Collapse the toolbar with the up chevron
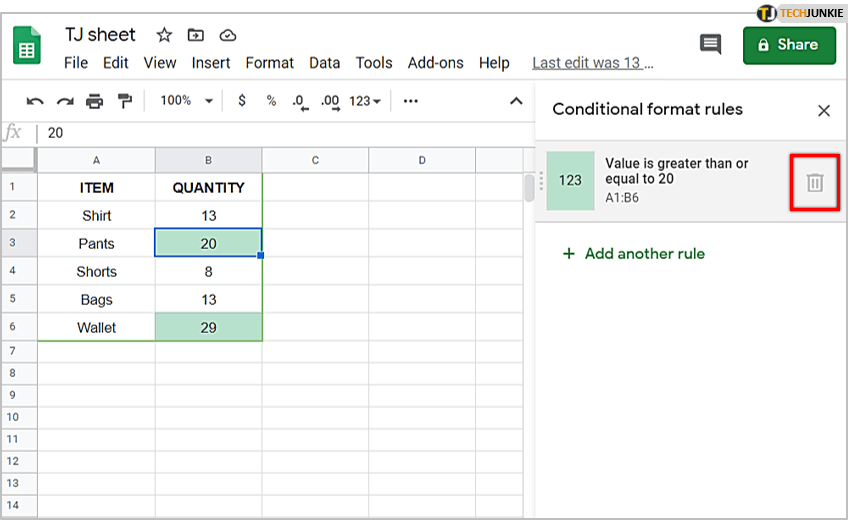This screenshot has height=520, width=851. pos(516,101)
